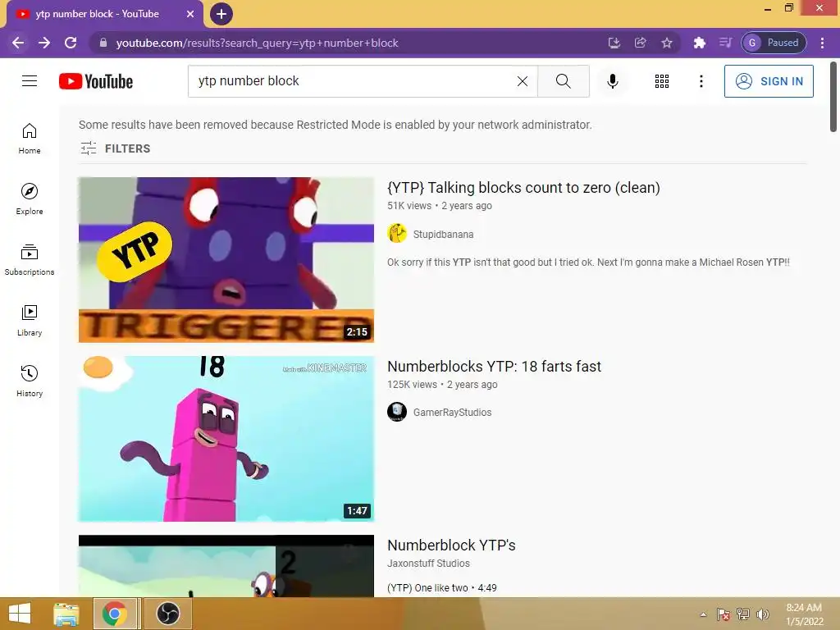The height and width of the screenshot is (630, 840).
Task: Click the page vertical scrollbar
Action: click(833, 97)
